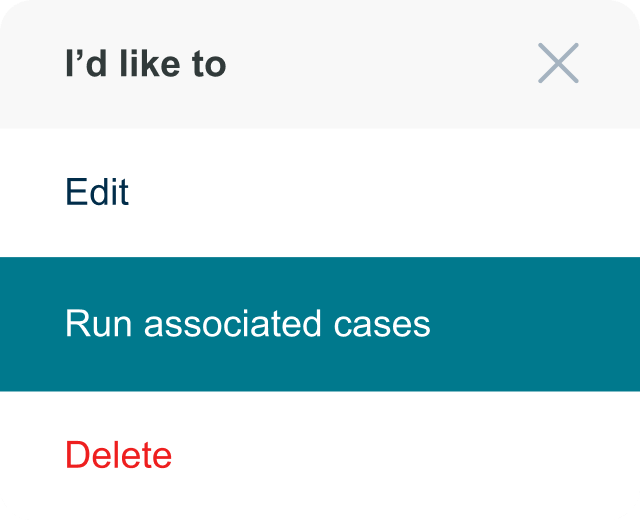Start running the associated cases

[x=247, y=324]
